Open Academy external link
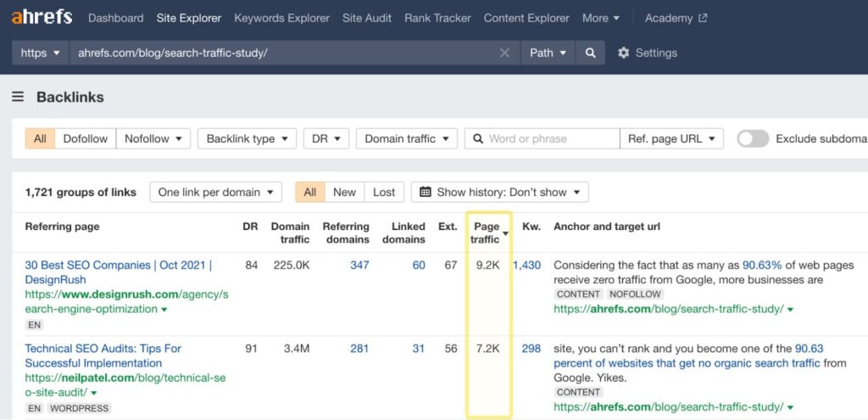Image resolution: width=868 pixels, height=420 pixels. point(676,18)
